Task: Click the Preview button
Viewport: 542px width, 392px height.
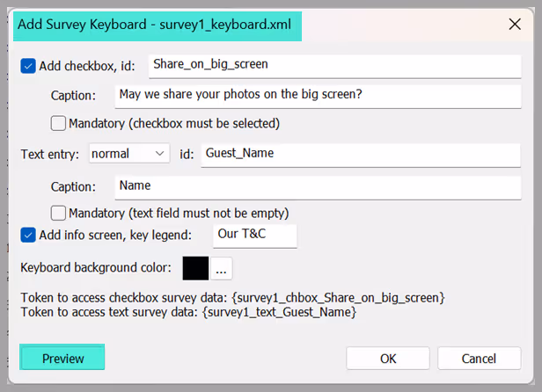Action: click(62, 357)
